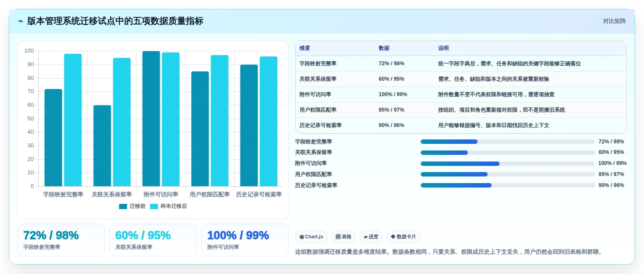Click the 样本迁移后 bar for 用户权限匹配率
Image resolution: width=644 pixels, height=274 pixels.
(219, 121)
